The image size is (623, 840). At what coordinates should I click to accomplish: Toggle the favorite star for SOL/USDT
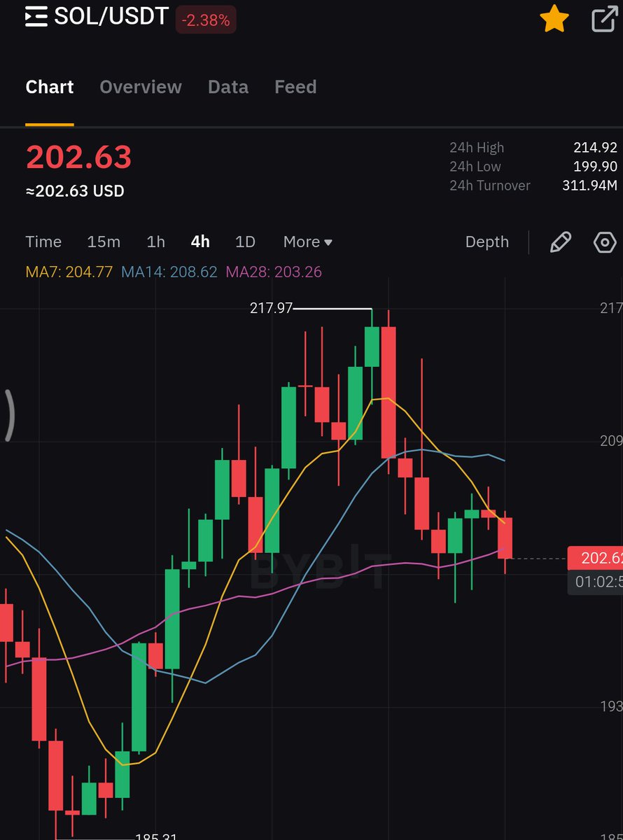[554, 18]
